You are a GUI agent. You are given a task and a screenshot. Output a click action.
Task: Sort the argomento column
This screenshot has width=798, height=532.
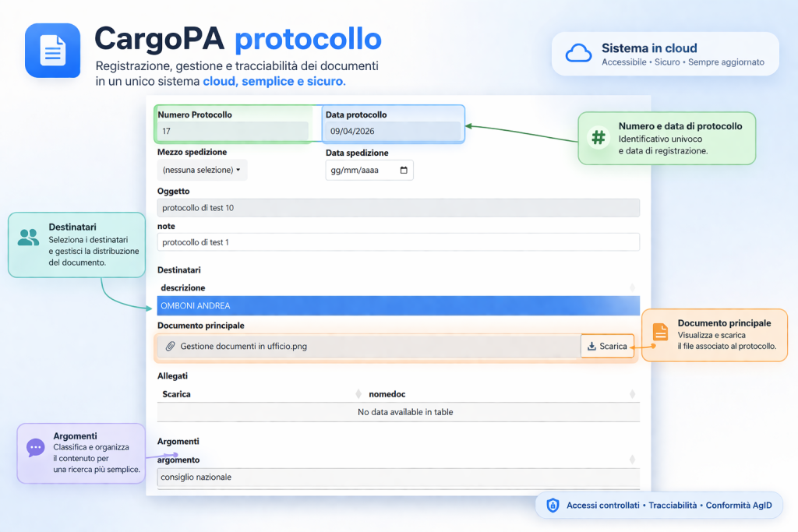tap(632, 460)
